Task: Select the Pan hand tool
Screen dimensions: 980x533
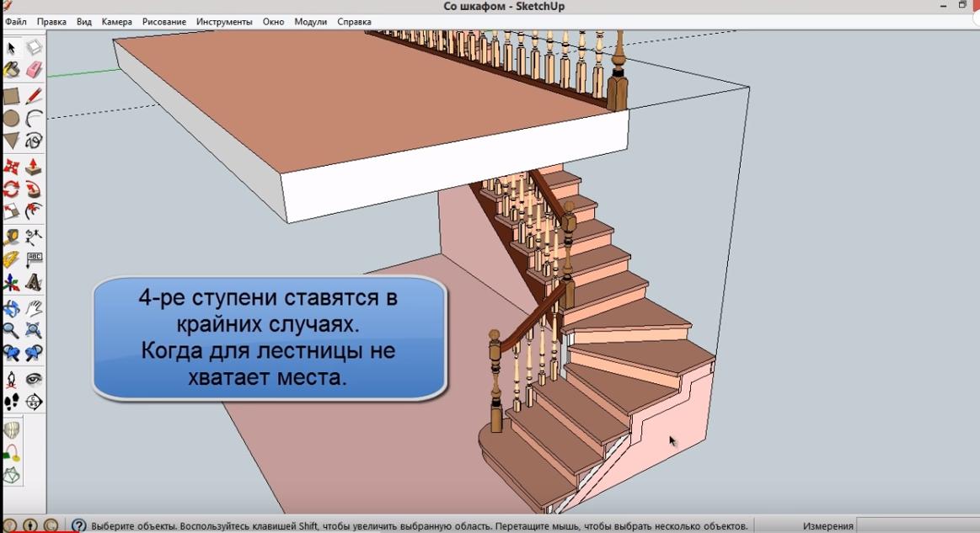Action: [34, 307]
